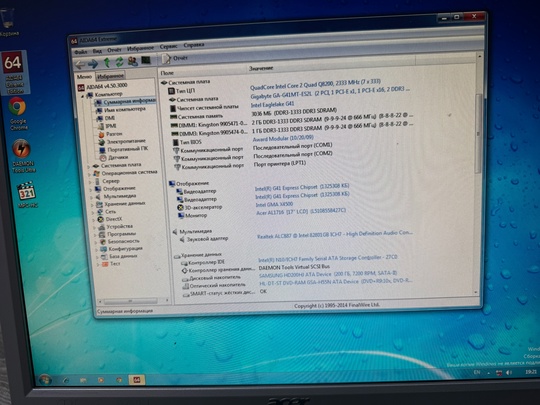Expand Хранение данных node in left tree
The width and height of the screenshot is (540, 405).
92,205
